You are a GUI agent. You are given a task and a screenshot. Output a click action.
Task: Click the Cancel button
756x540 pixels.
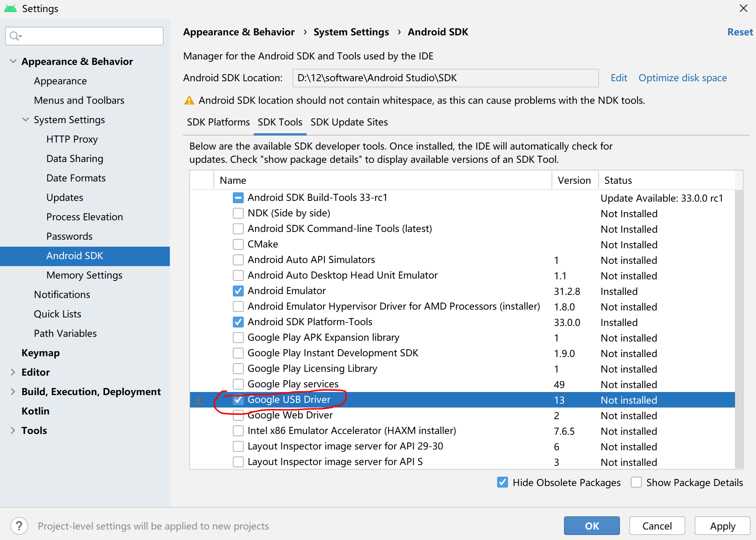(x=657, y=526)
